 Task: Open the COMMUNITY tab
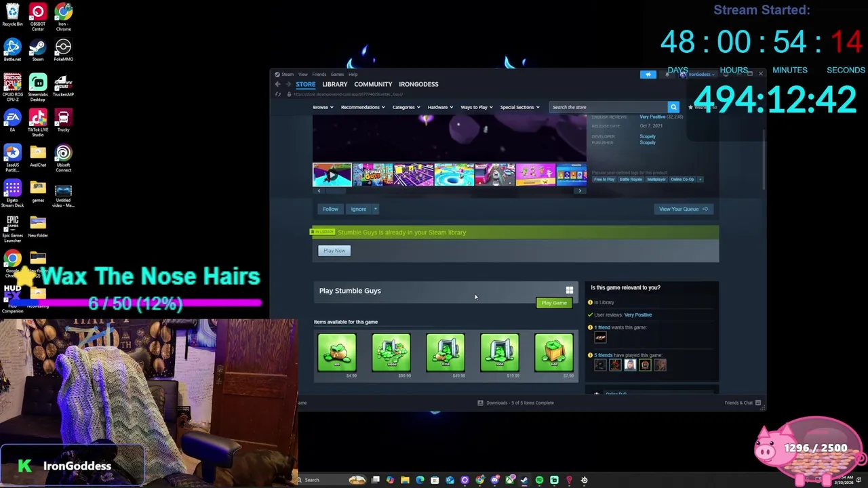point(373,84)
